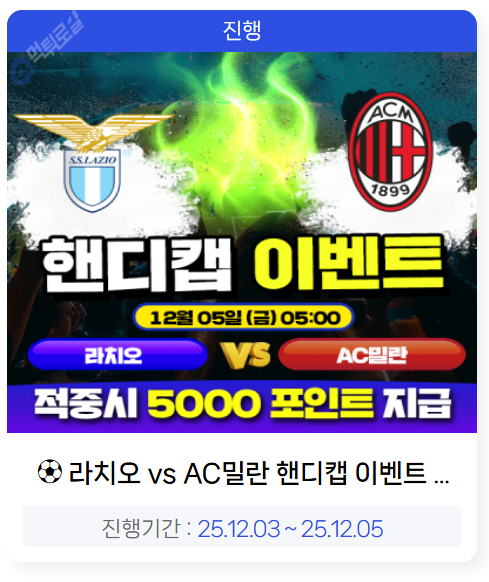Click the soccer ball emoji before the title

click(x=50, y=472)
